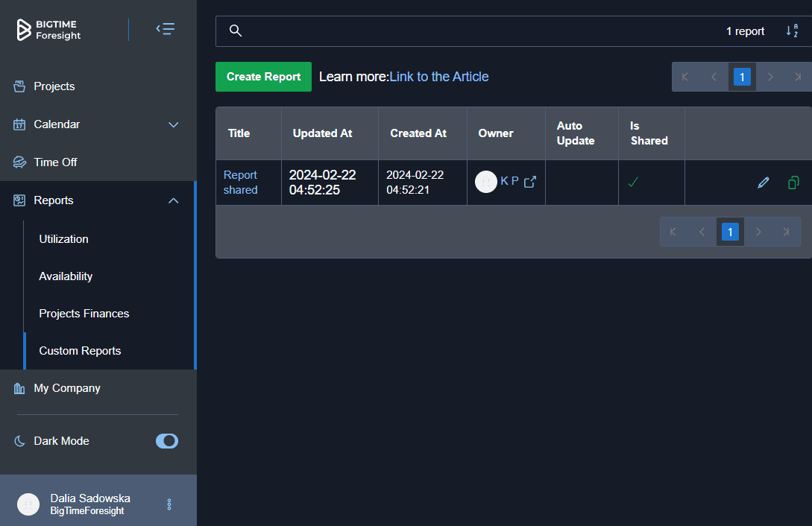Open the Custom Reports section
812x526 pixels.
pyautogui.click(x=79, y=350)
